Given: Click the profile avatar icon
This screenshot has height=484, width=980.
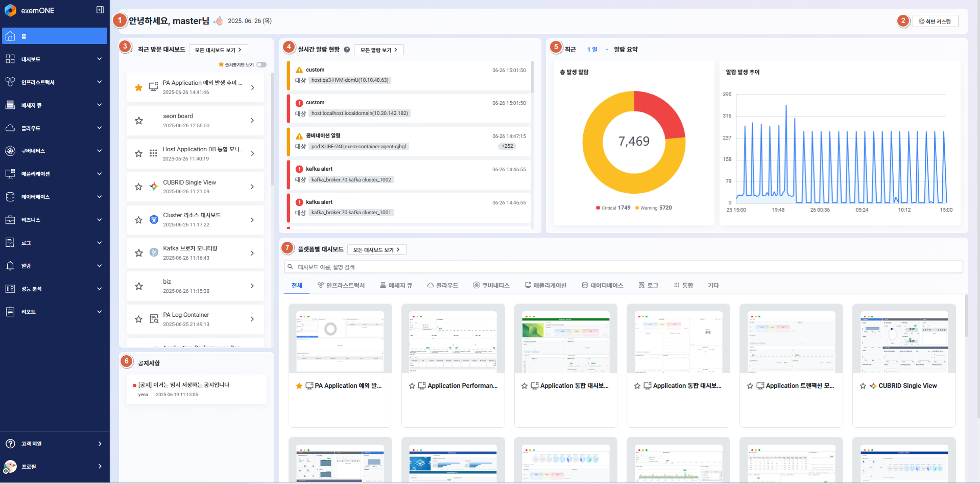Looking at the screenshot, I should 10,467.
